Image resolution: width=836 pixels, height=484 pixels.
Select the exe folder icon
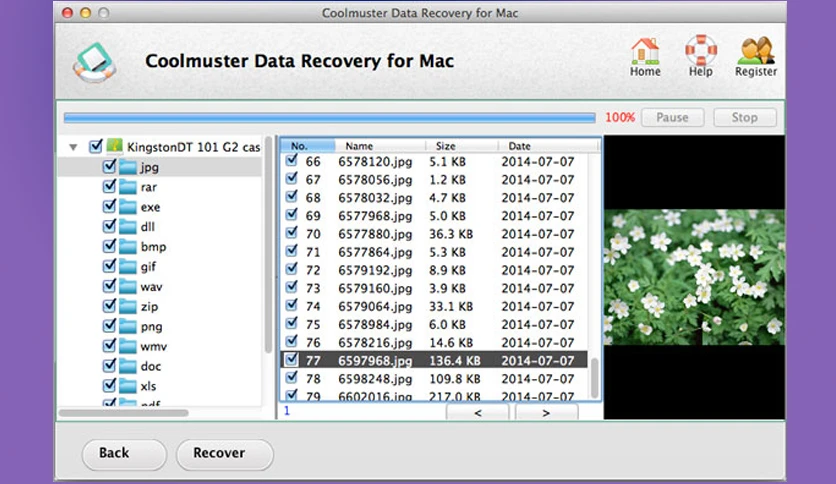(127, 207)
